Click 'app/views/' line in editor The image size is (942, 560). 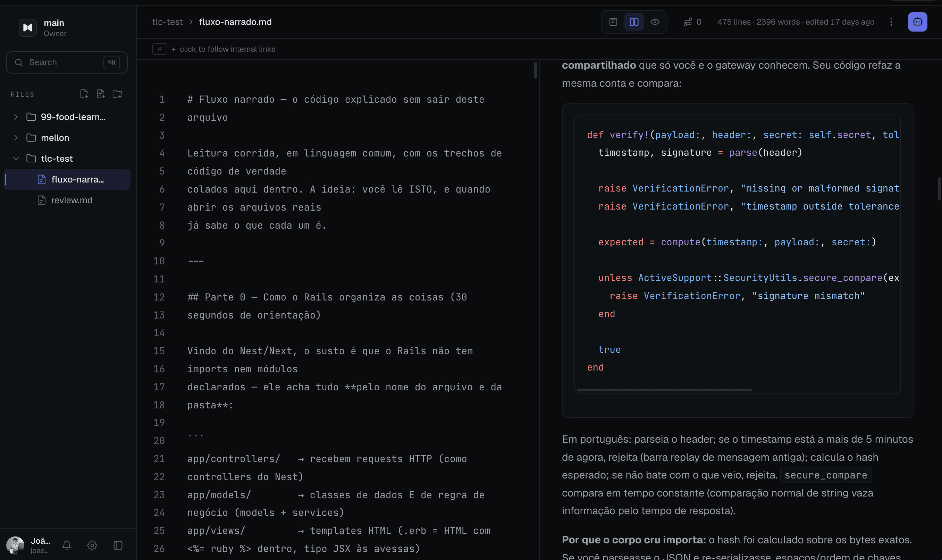338,531
